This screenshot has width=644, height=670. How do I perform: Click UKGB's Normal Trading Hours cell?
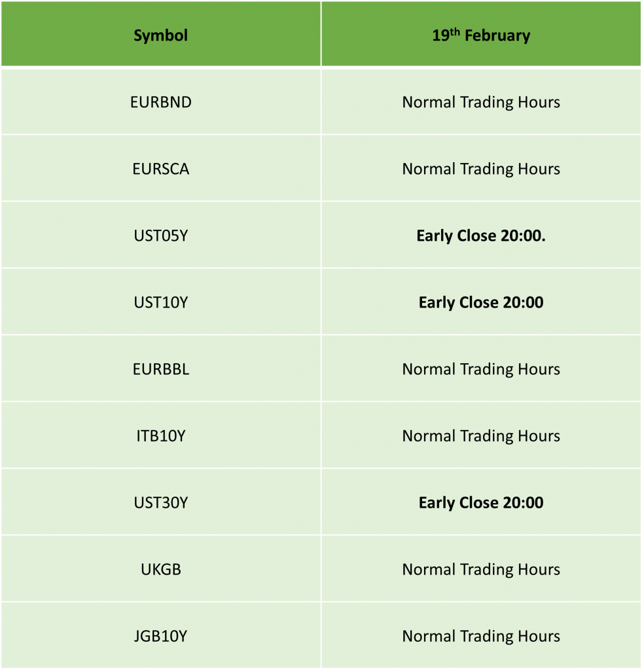481,569
